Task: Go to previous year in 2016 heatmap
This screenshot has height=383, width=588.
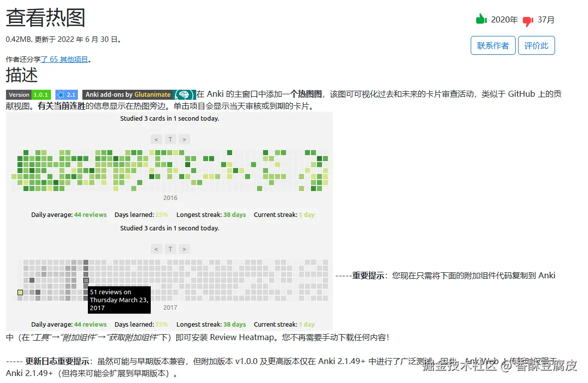Action: click(156, 140)
